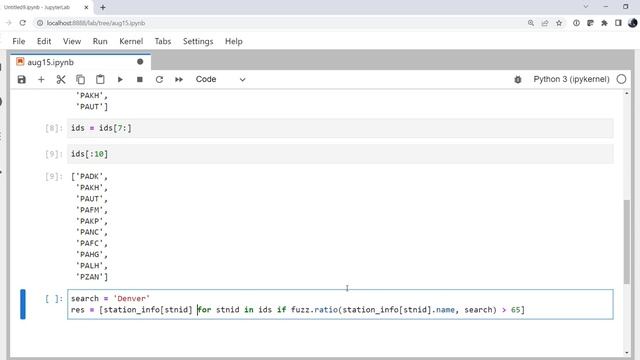Image resolution: width=640 pixels, height=360 pixels.
Task: Open the browser profile avatar
Action: 633,23
